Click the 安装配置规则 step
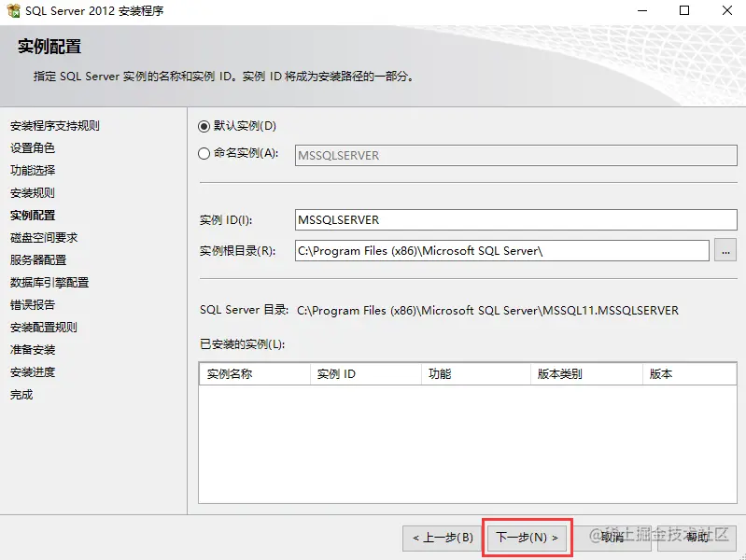Viewport: 746px width, 560px height. pyautogui.click(x=44, y=327)
